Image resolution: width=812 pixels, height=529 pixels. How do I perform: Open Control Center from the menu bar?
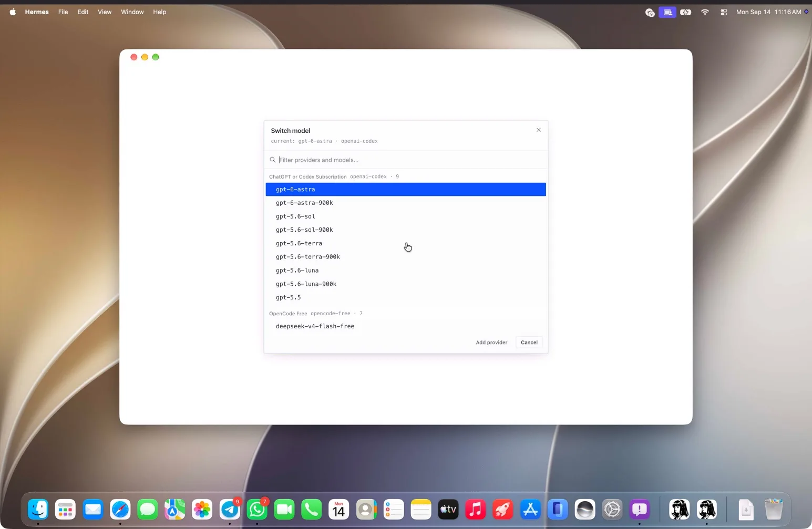724,12
